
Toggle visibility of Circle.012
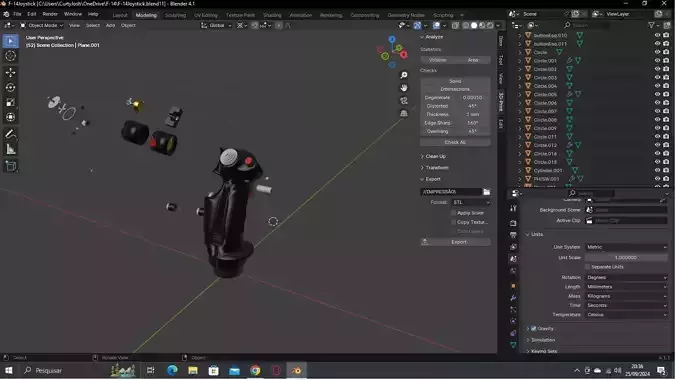(x=657, y=145)
